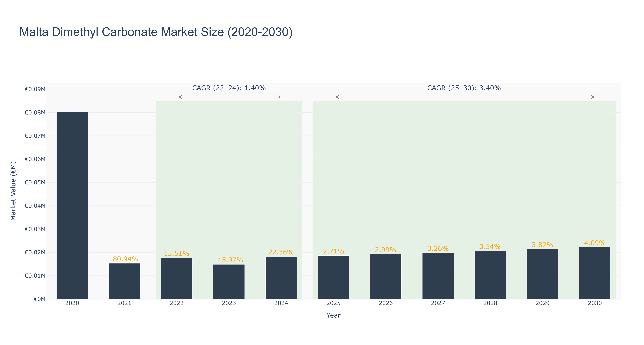Click the CAGR (22–24): 1.40% annotation

229,88
